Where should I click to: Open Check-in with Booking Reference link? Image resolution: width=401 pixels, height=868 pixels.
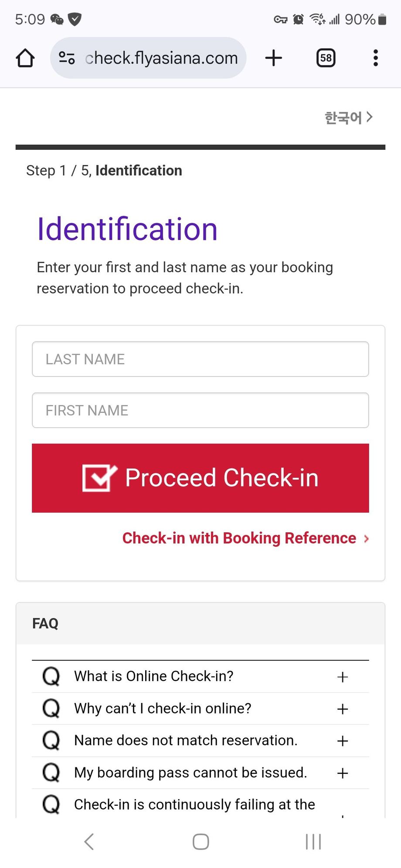pos(245,538)
